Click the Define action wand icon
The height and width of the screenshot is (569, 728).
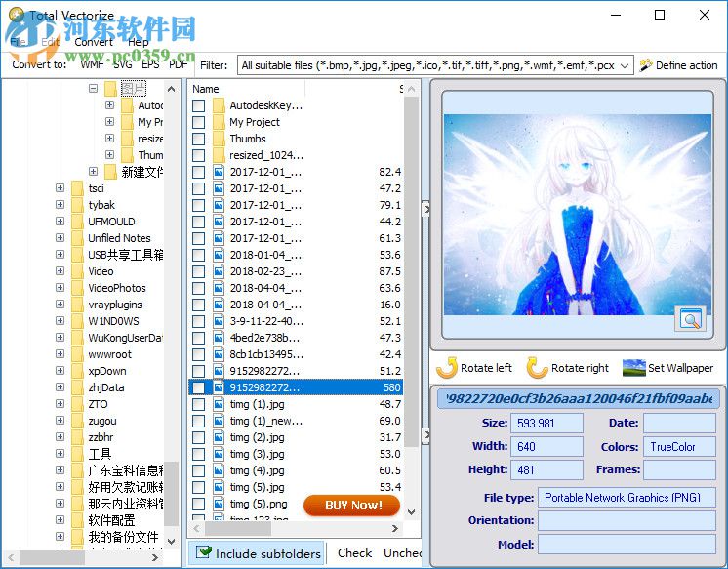click(x=645, y=65)
